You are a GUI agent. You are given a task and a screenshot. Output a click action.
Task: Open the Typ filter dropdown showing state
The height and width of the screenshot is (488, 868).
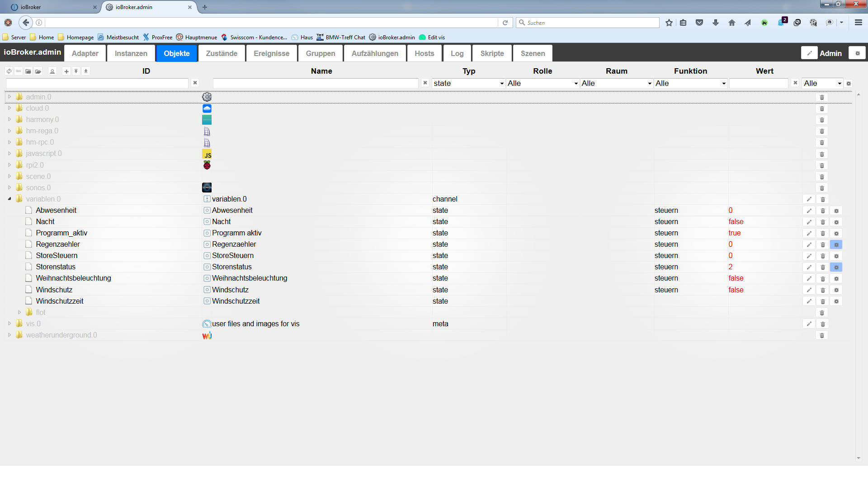click(468, 84)
